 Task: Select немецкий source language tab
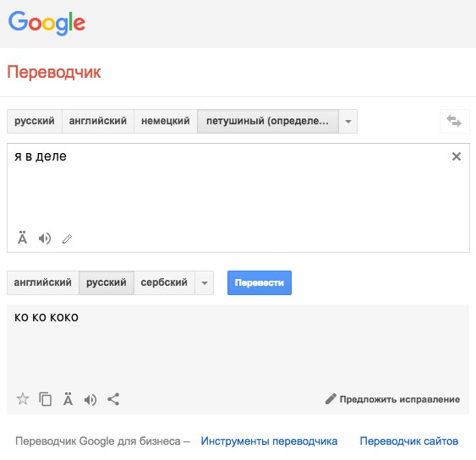[x=166, y=121]
